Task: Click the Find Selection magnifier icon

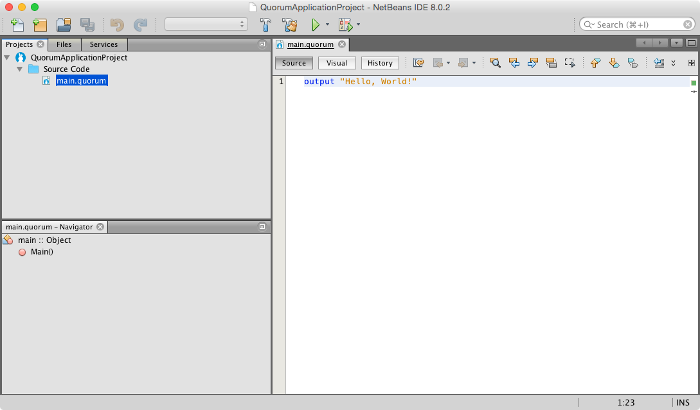Action: pyautogui.click(x=495, y=63)
